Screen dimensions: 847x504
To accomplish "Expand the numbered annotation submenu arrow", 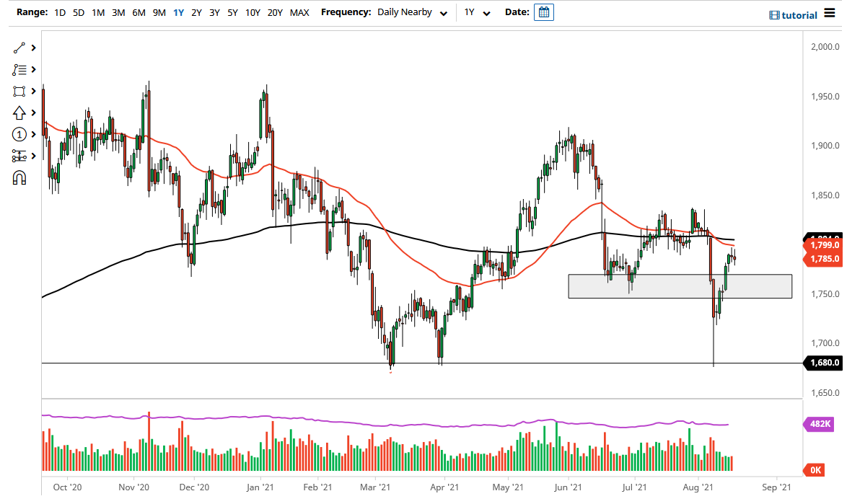I will coord(33,134).
